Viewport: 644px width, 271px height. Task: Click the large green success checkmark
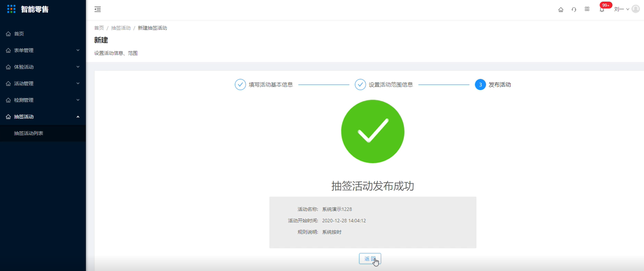(373, 132)
